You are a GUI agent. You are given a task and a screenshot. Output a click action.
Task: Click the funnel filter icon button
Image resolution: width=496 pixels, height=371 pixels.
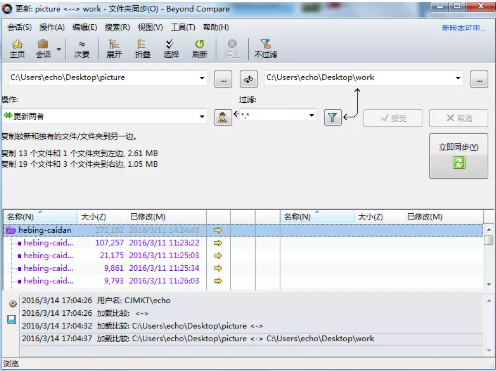pyautogui.click(x=333, y=117)
